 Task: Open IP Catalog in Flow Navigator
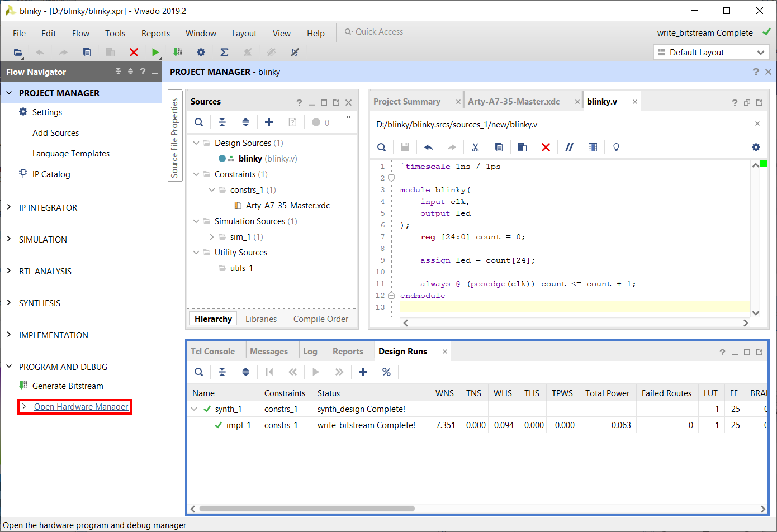tap(51, 174)
